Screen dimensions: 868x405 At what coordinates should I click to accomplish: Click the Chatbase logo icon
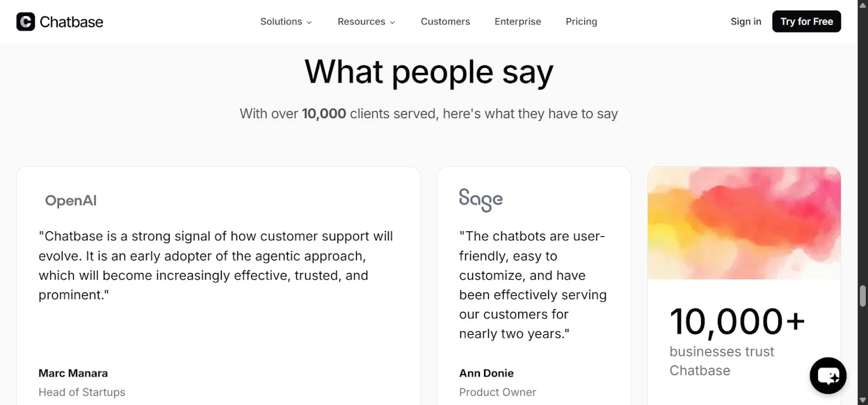[26, 22]
